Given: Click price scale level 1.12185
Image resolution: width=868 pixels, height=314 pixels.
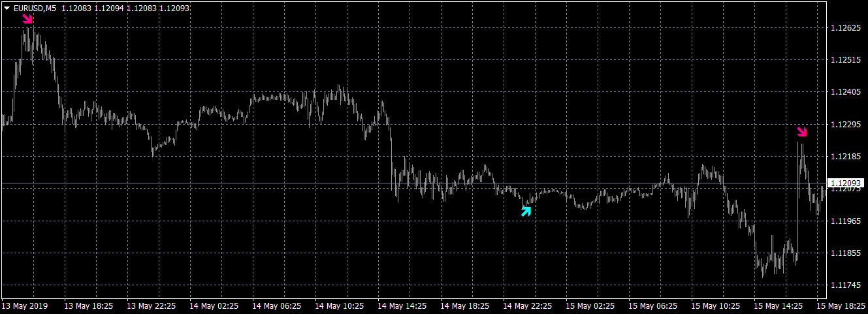Looking at the screenshot, I should coord(844,157).
